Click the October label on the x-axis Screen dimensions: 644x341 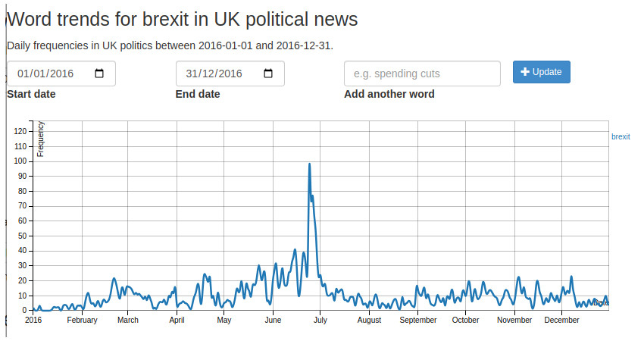465,320
